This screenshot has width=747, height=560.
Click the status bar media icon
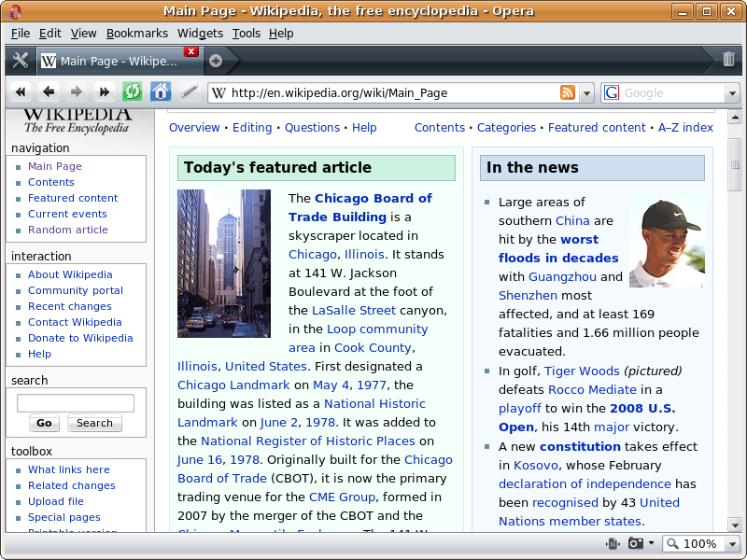[613, 543]
